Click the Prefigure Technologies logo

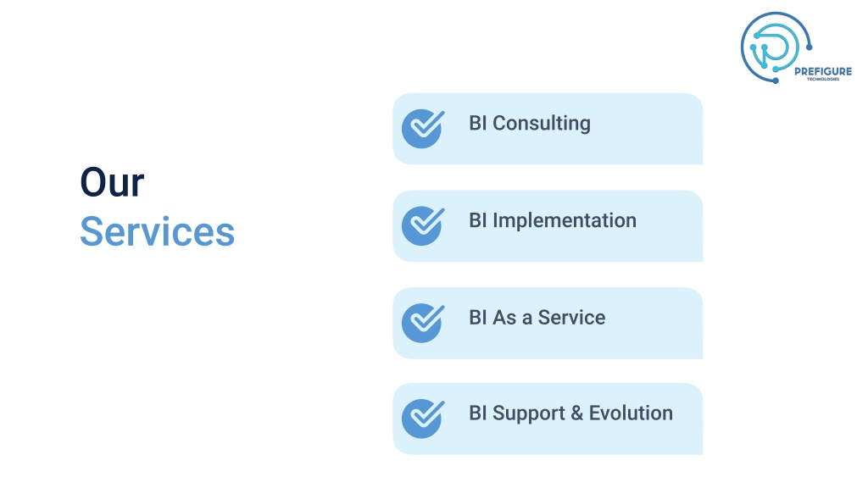click(x=796, y=48)
